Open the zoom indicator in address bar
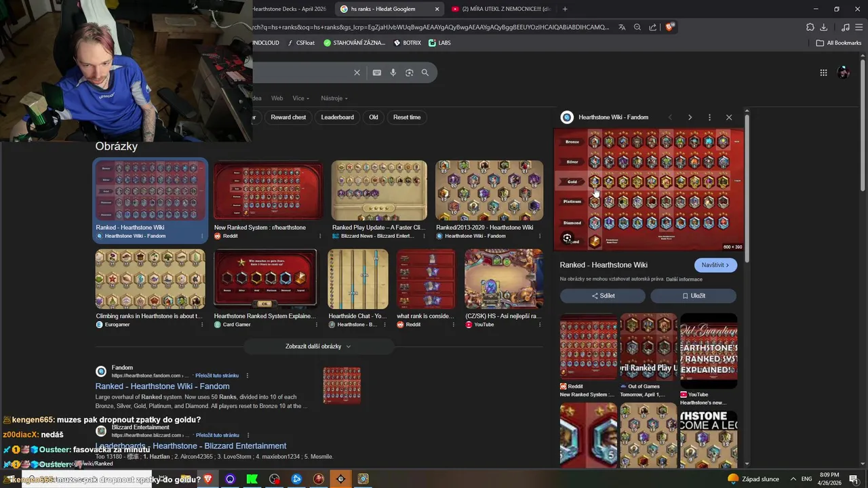 tap(637, 27)
